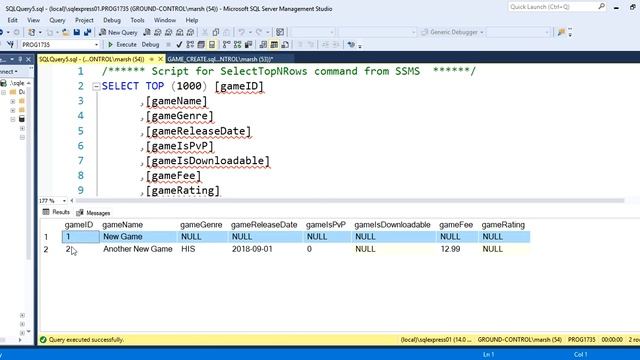Open Object Explorer window position dropdown
Image resolution: width=640 pixels, height=360 pixels.
point(12,60)
